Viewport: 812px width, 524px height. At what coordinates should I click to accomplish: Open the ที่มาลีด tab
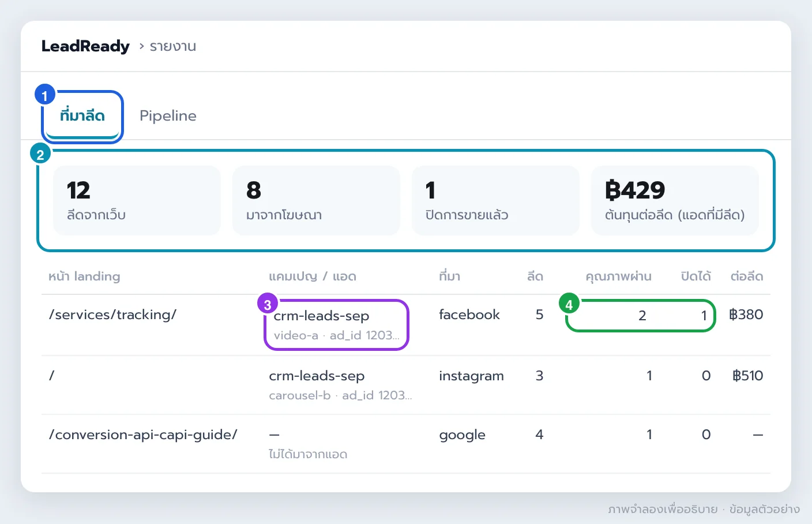[82, 116]
